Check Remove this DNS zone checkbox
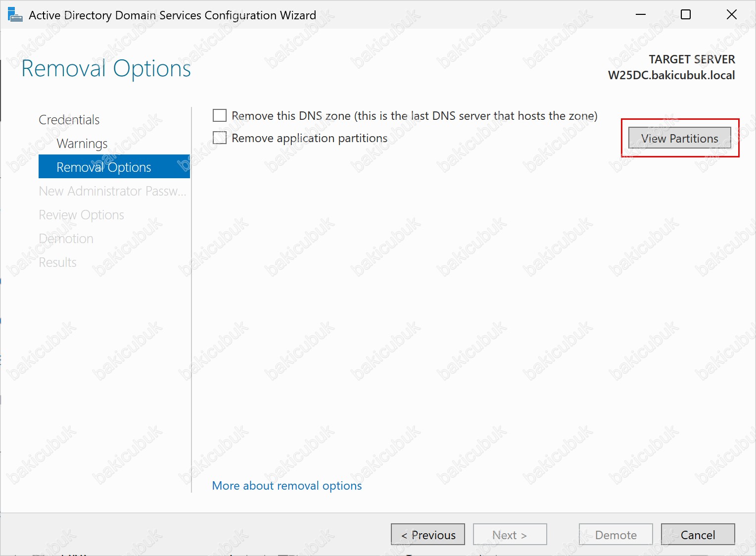The height and width of the screenshot is (556, 756). point(220,115)
